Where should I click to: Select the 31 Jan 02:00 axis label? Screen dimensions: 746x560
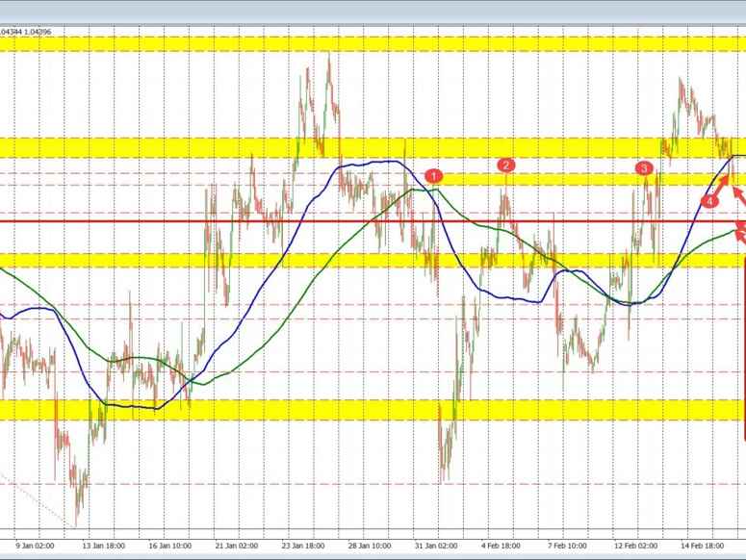436,546
